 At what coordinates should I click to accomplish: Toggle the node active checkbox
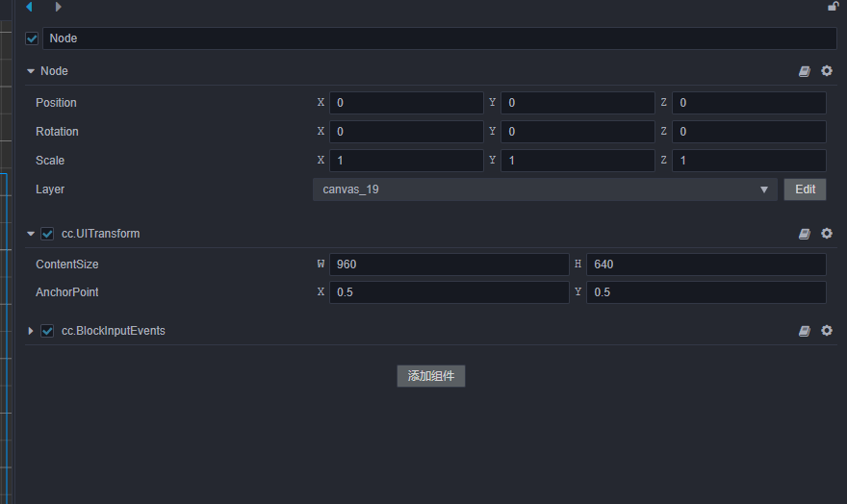[32, 38]
